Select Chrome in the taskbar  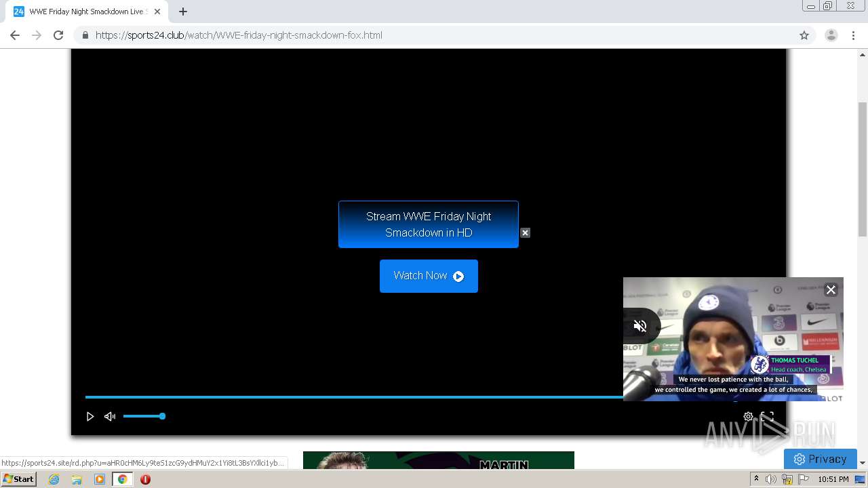tap(122, 479)
